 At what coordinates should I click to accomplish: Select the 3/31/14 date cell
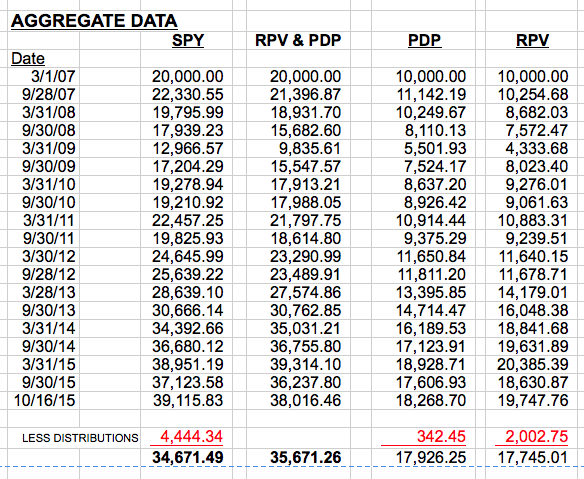(x=48, y=328)
